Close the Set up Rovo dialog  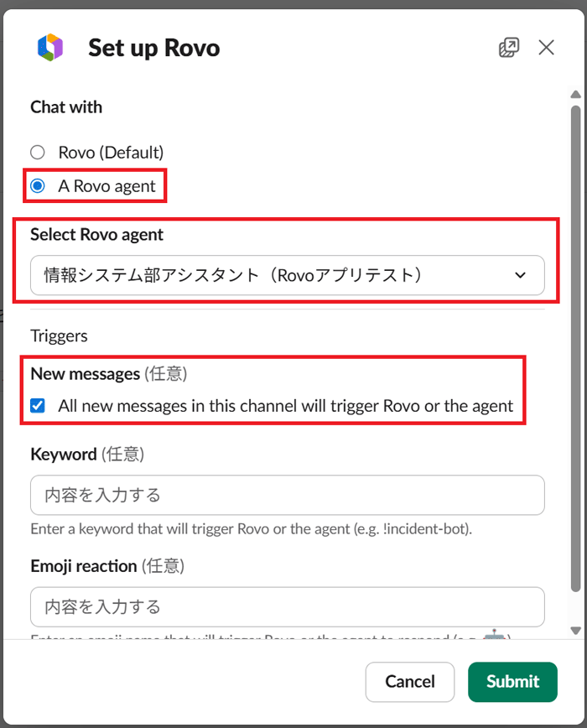click(x=546, y=47)
